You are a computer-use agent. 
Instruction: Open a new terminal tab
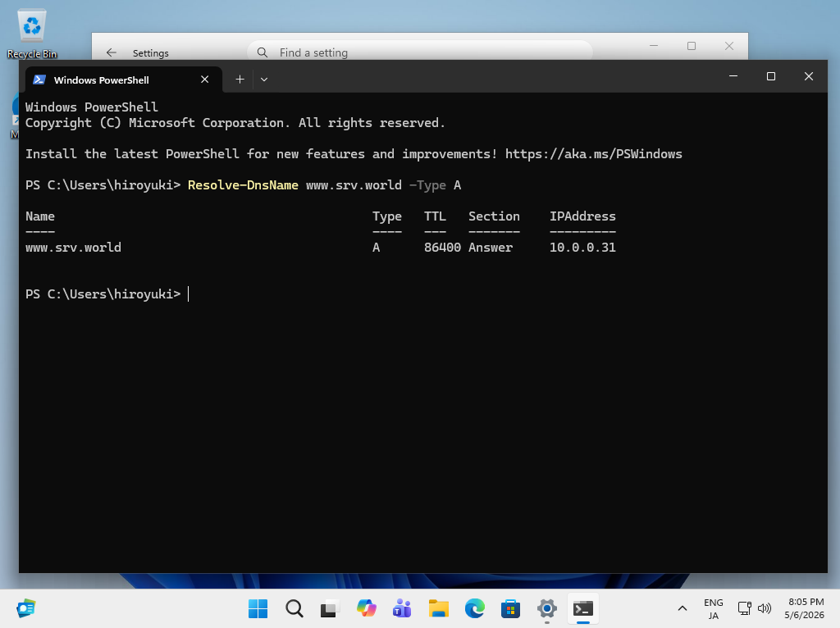click(x=240, y=80)
